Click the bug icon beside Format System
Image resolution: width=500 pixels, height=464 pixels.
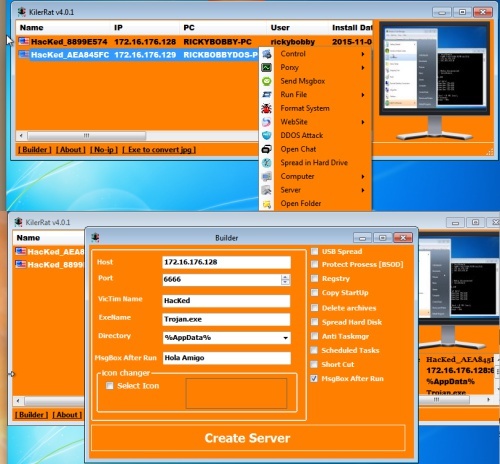click(266, 108)
